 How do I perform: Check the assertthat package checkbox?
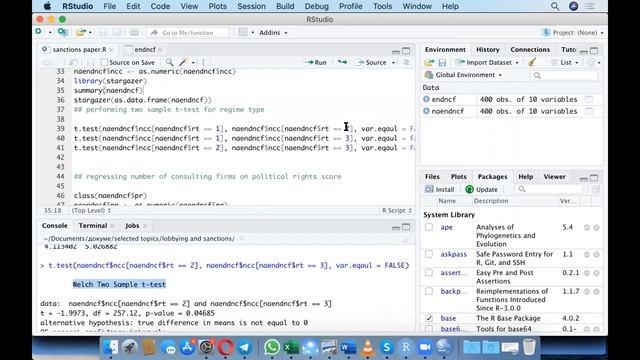[x=429, y=272]
